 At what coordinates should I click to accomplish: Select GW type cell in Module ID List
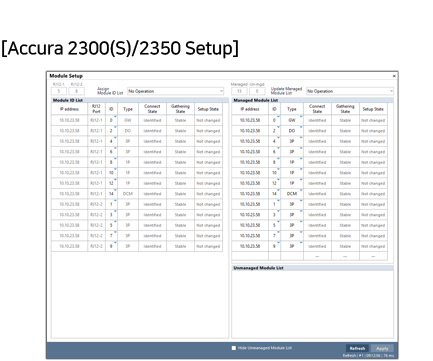click(x=128, y=120)
